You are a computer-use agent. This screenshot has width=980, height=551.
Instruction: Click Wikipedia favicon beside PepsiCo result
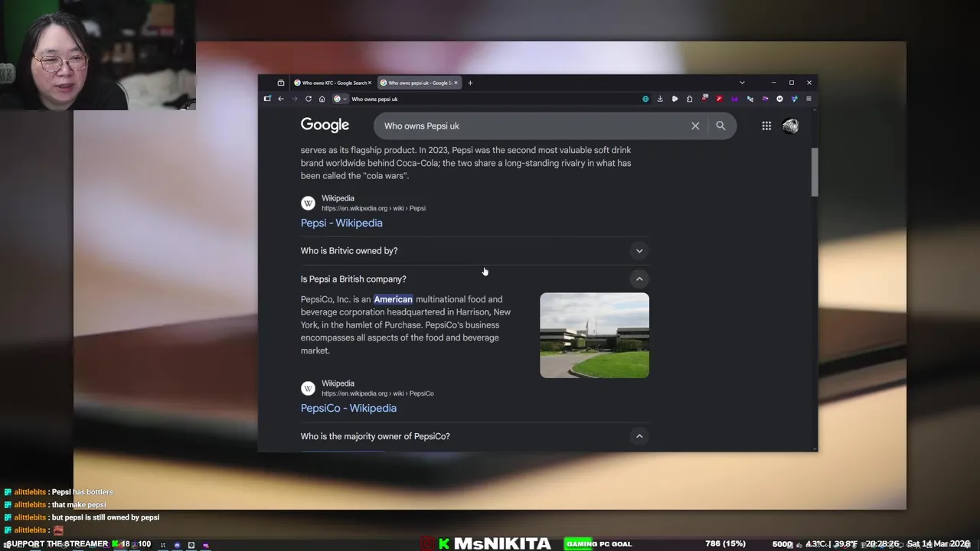tap(308, 388)
